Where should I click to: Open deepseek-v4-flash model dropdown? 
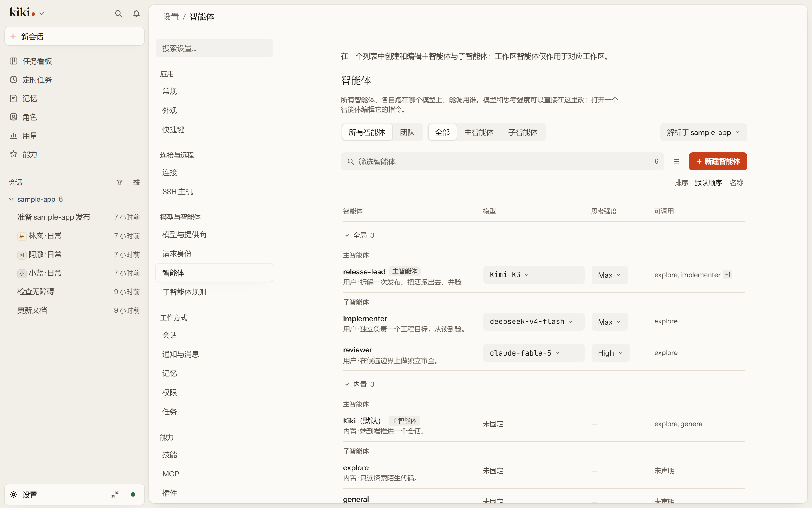(x=533, y=321)
